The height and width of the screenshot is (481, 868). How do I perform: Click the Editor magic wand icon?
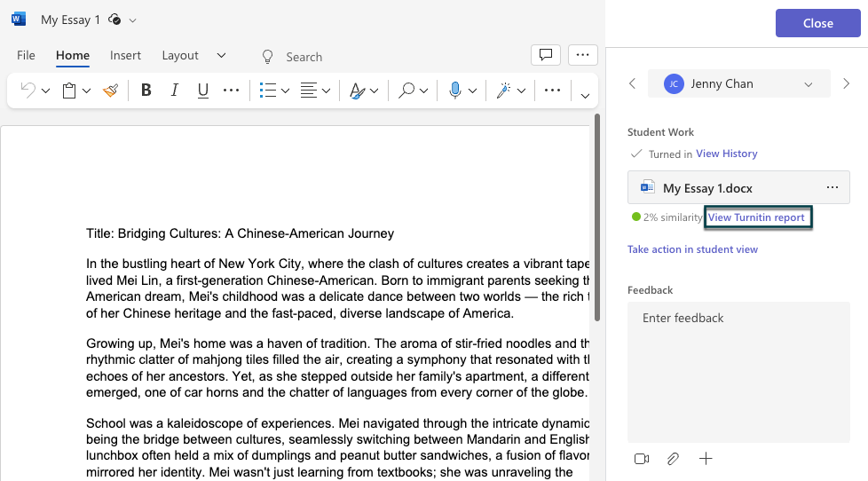503,91
